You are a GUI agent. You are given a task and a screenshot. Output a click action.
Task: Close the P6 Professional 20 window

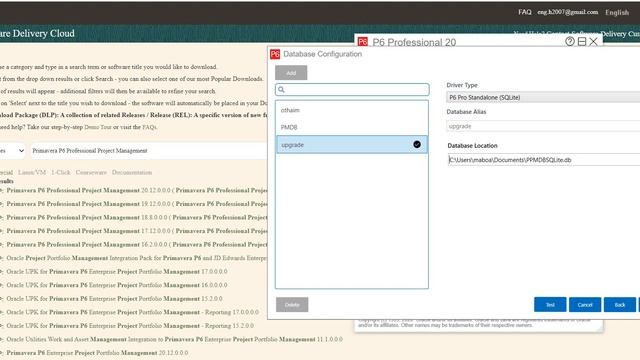tap(593, 41)
